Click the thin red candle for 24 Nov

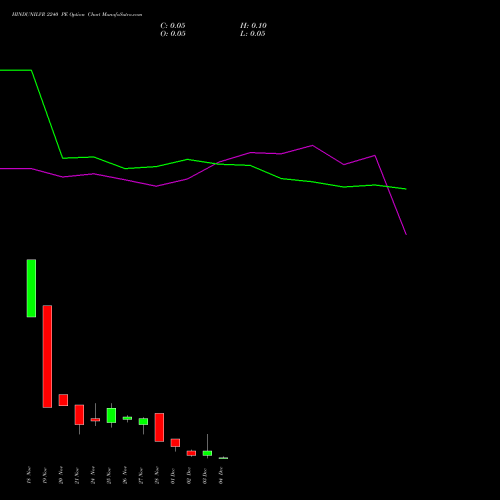(x=95, y=420)
